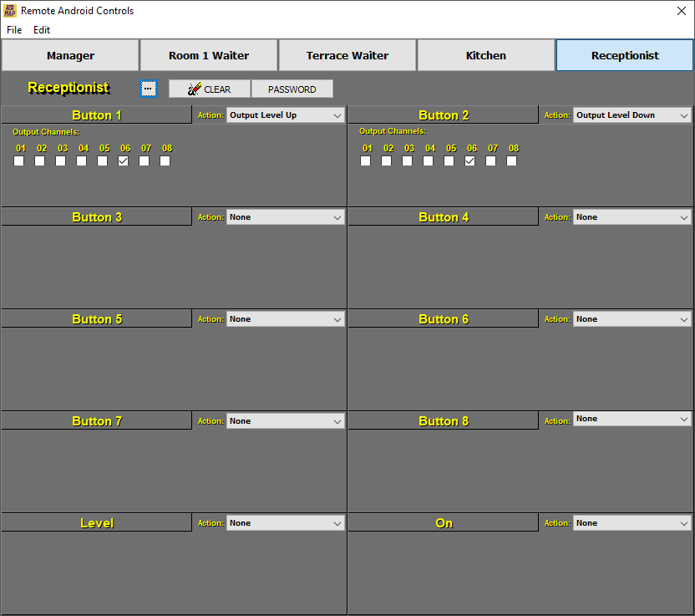Switch to the Kitchen tab

pyautogui.click(x=485, y=55)
